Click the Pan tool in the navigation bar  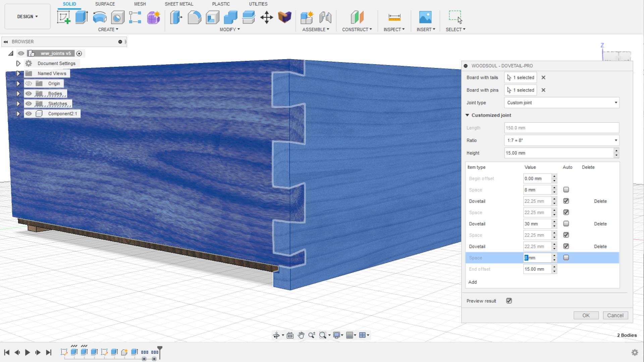(x=301, y=335)
